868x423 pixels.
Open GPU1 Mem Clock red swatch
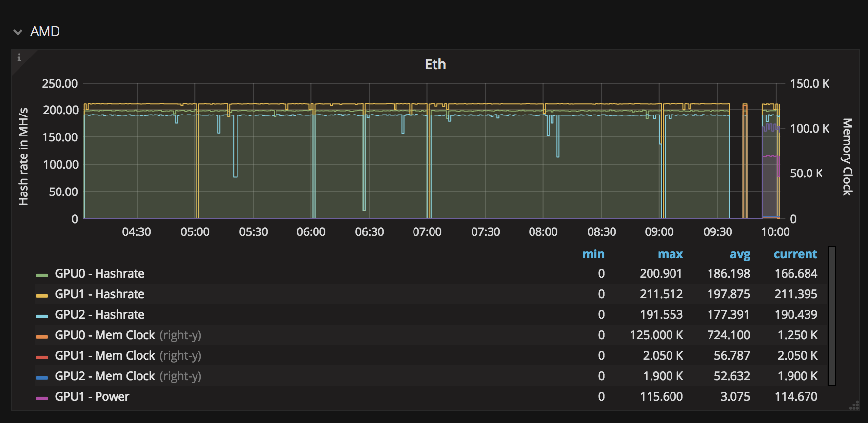point(42,357)
